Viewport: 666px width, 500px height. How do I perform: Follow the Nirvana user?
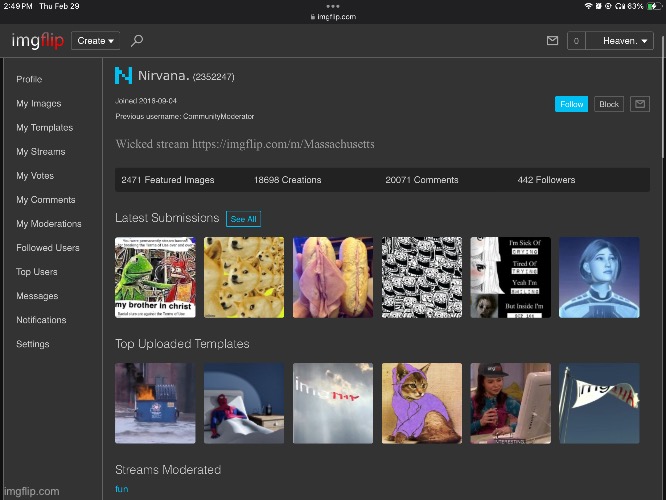pyautogui.click(x=571, y=104)
